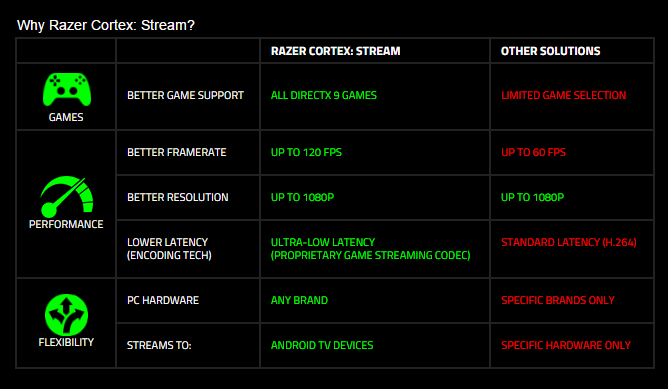Screen dimensions: 668x389
Task: Click the RAZER CORTEX: STREAM column header
Action: click(x=336, y=51)
